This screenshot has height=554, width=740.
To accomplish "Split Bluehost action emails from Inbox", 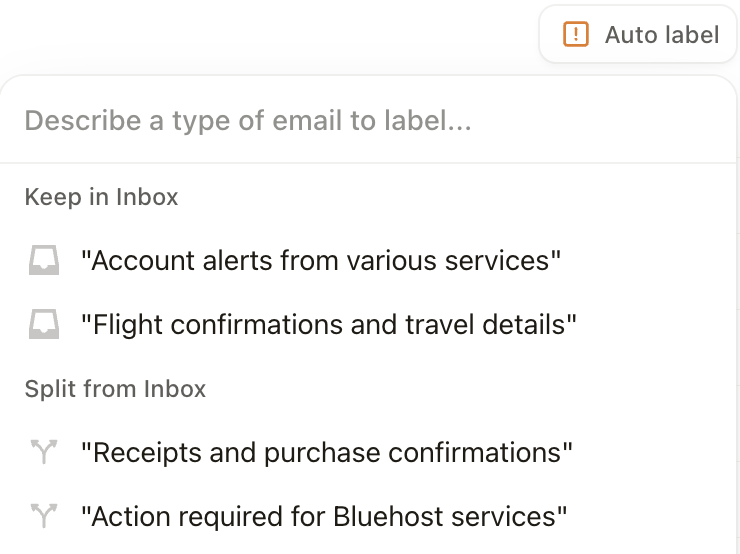I will (x=323, y=517).
